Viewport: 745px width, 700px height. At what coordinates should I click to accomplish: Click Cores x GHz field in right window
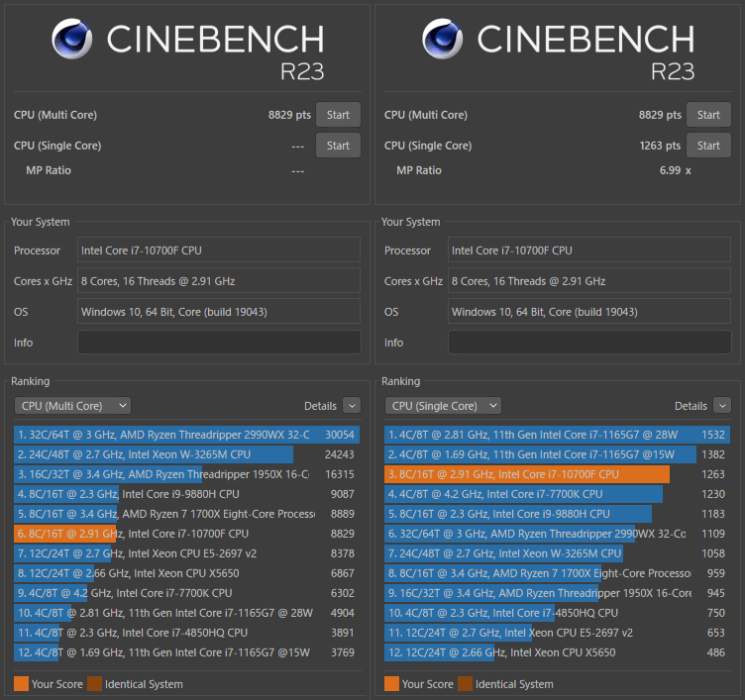click(589, 280)
